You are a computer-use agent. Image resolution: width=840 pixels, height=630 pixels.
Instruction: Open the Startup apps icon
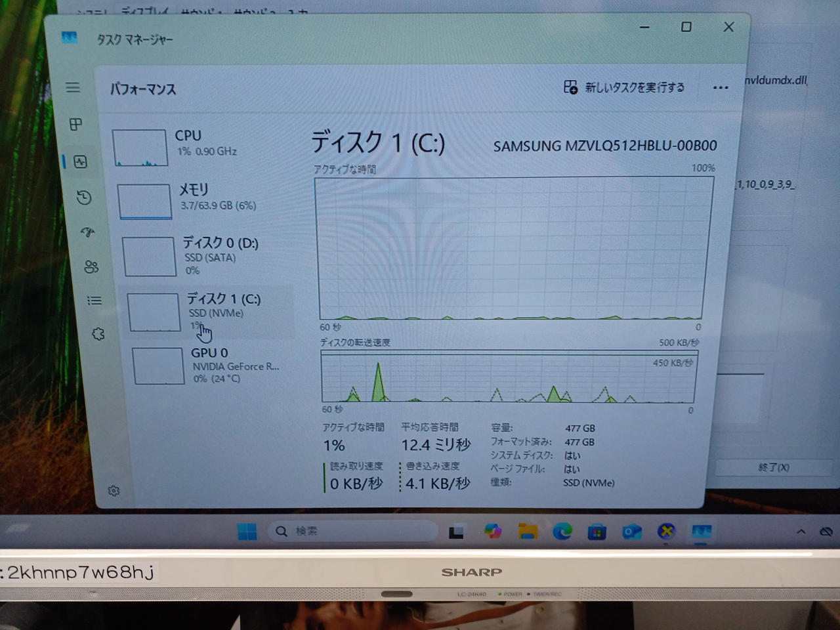tap(87, 232)
